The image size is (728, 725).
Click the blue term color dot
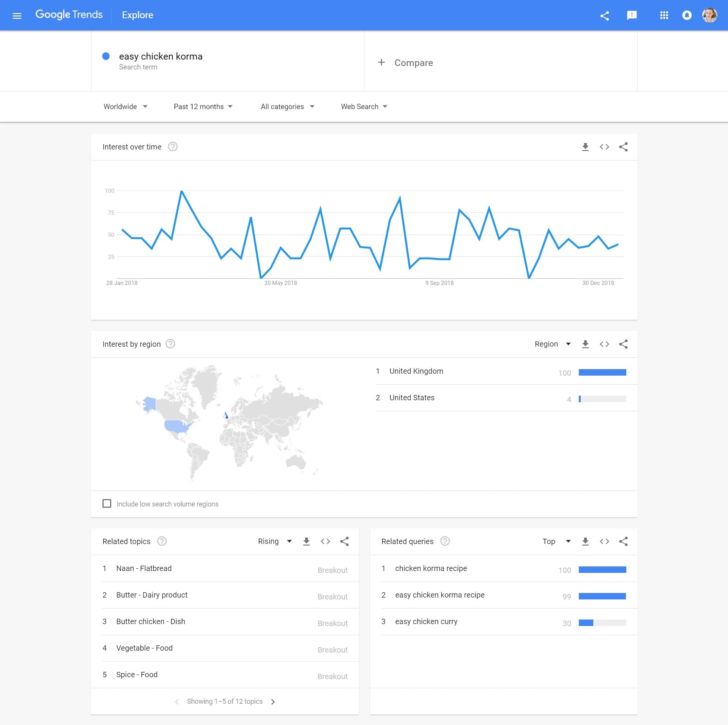[x=106, y=56]
